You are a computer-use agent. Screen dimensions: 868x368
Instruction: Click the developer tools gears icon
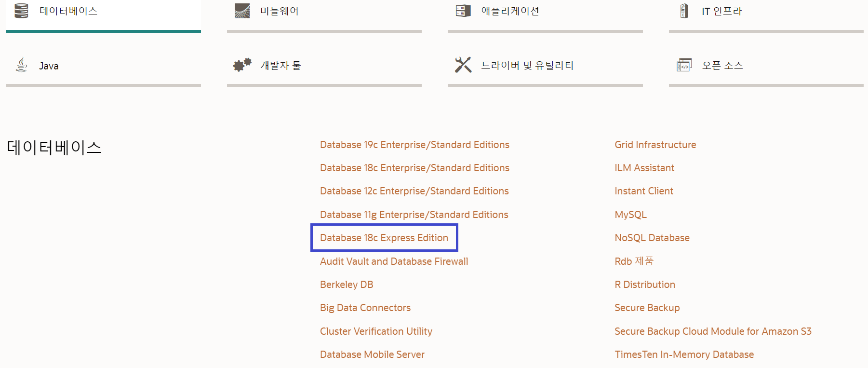coord(242,65)
